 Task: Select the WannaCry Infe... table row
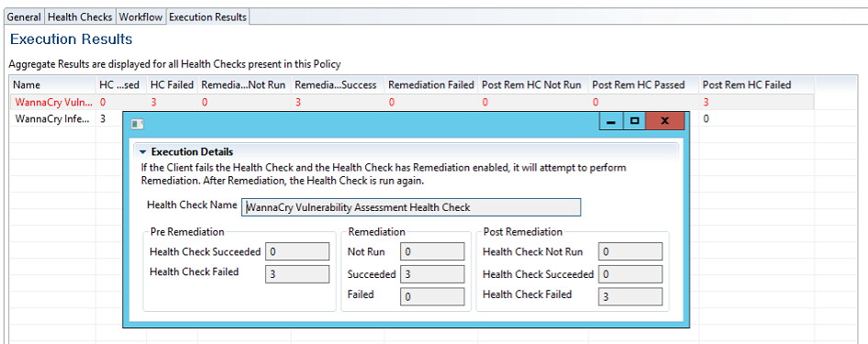tap(53, 118)
